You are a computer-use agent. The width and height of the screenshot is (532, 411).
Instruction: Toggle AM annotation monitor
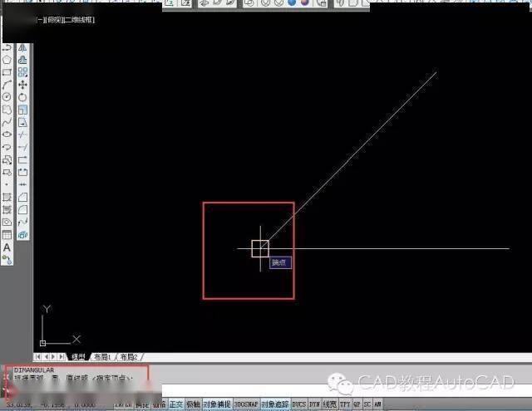377,404
